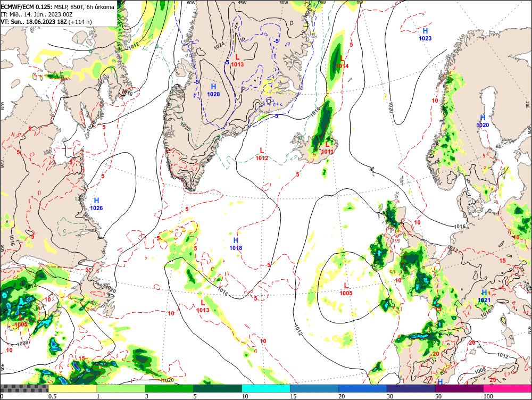532x400 pixels.
Task: Click the medium green 3–5 mm legend swatch
Action: [x=169, y=388]
